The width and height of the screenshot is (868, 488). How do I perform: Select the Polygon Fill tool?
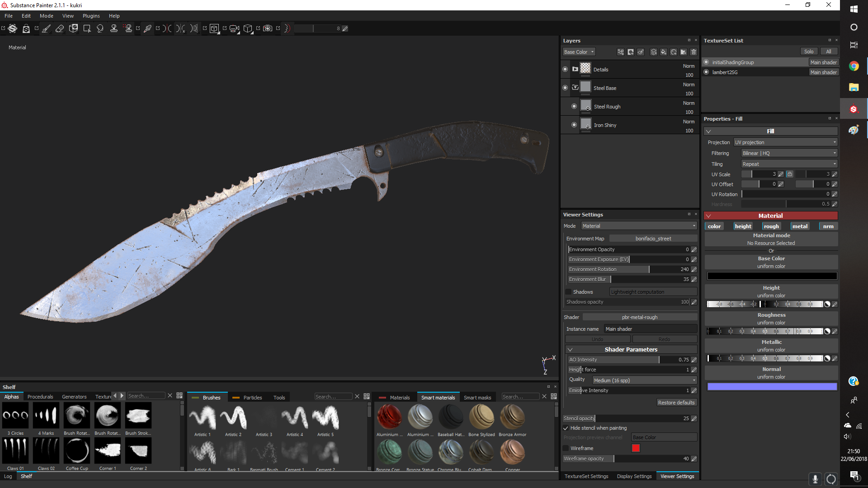[87, 28]
